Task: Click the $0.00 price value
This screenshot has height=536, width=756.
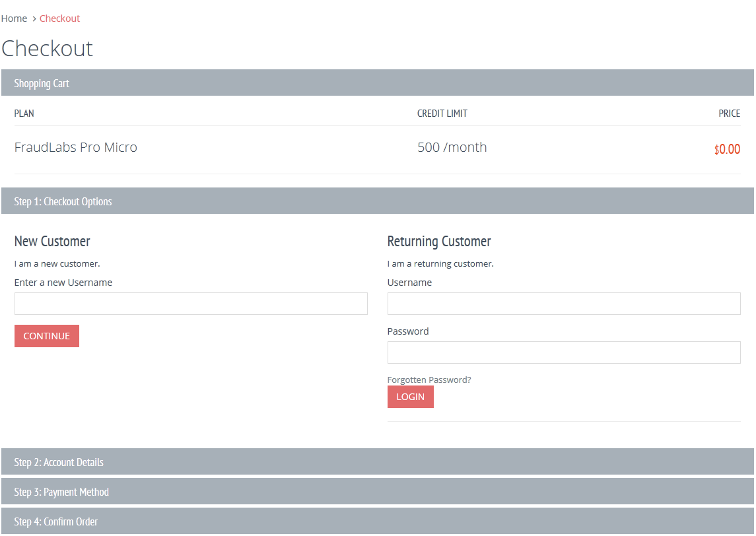Action: pos(727,149)
